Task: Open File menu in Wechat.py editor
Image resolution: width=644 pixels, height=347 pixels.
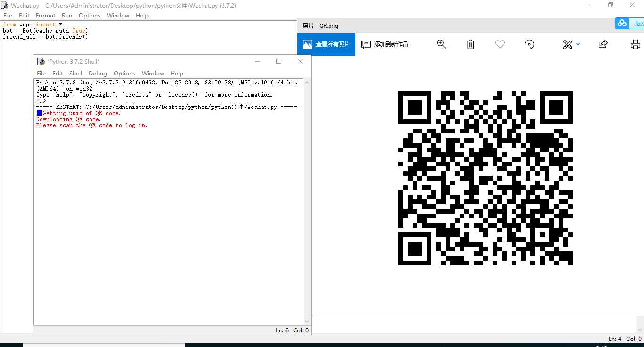Action: [8, 16]
